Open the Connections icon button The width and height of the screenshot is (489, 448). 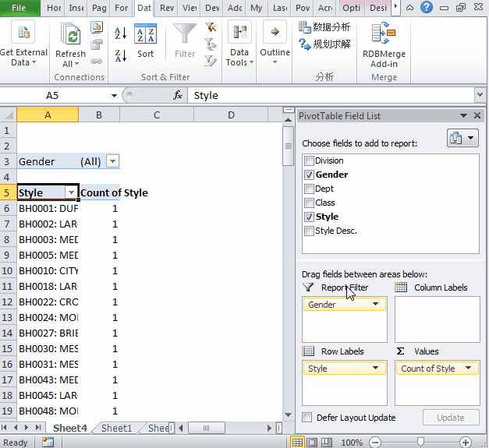click(97, 28)
